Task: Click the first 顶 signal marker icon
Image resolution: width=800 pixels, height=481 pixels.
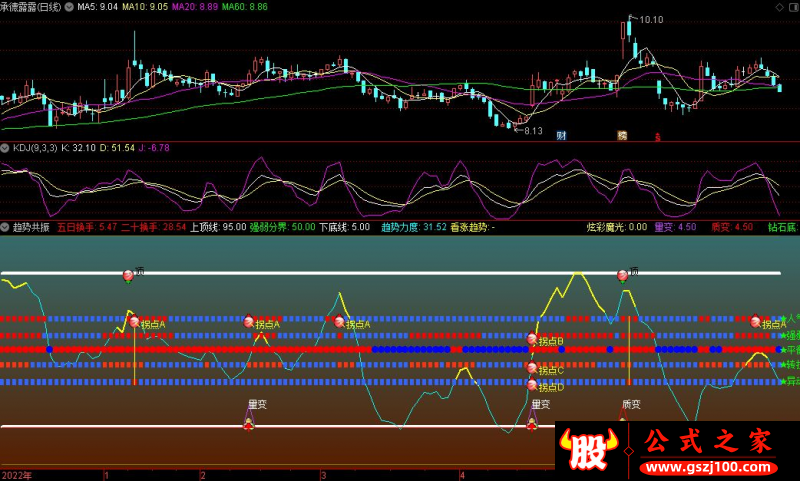Action: click(x=128, y=274)
